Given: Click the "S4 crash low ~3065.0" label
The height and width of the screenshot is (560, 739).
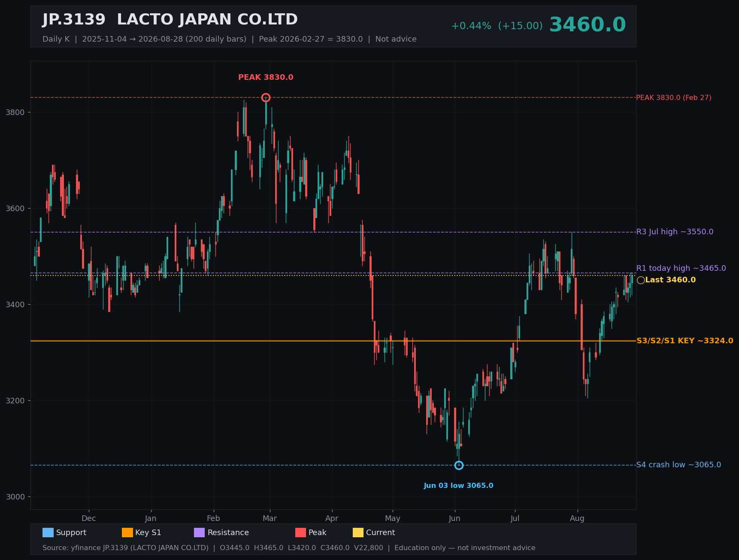Looking at the screenshot, I should [678, 465].
